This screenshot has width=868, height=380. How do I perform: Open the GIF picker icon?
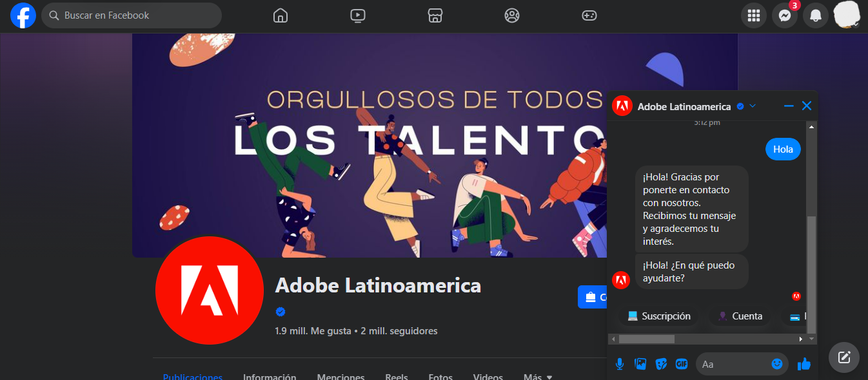click(x=682, y=364)
